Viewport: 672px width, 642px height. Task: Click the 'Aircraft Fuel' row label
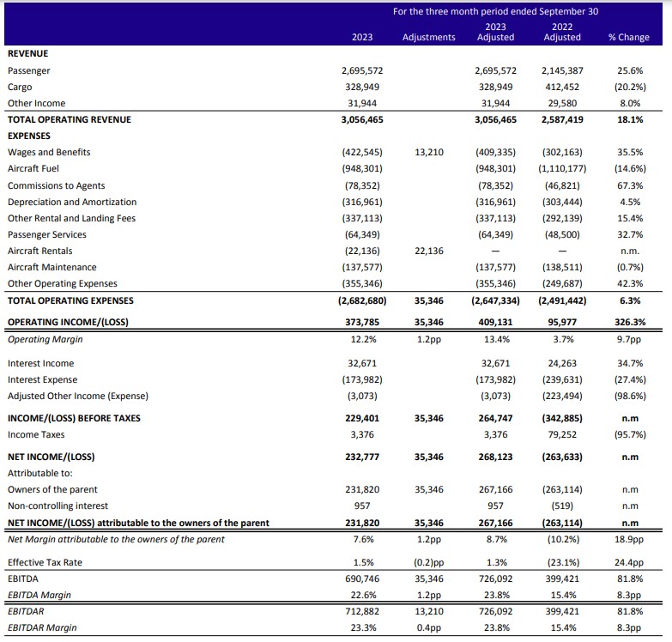[33, 168]
